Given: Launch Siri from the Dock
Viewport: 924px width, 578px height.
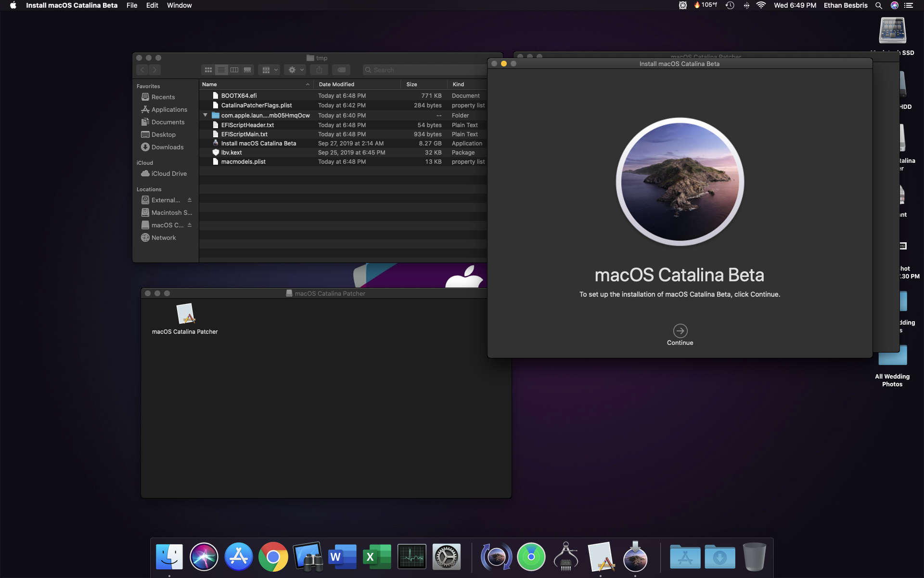Looking at the screenshot, I should 204,557.
